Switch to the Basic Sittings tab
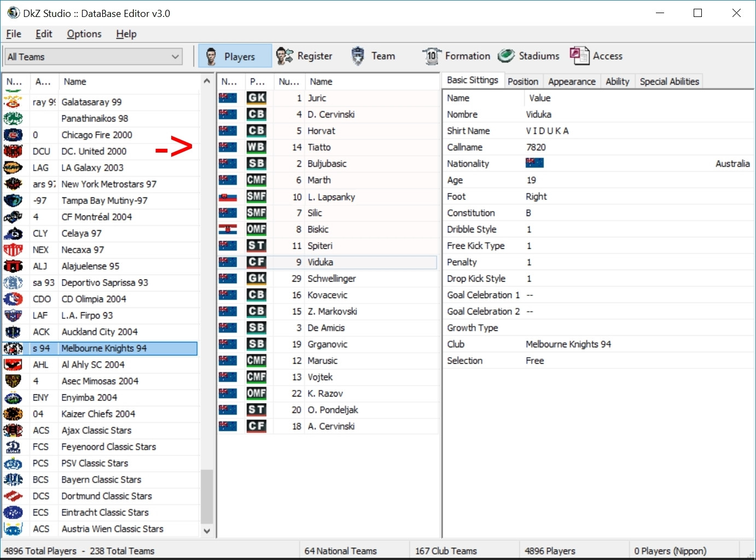Image resolution: width=756 pixels, height=560 pixels. (473, 80)
